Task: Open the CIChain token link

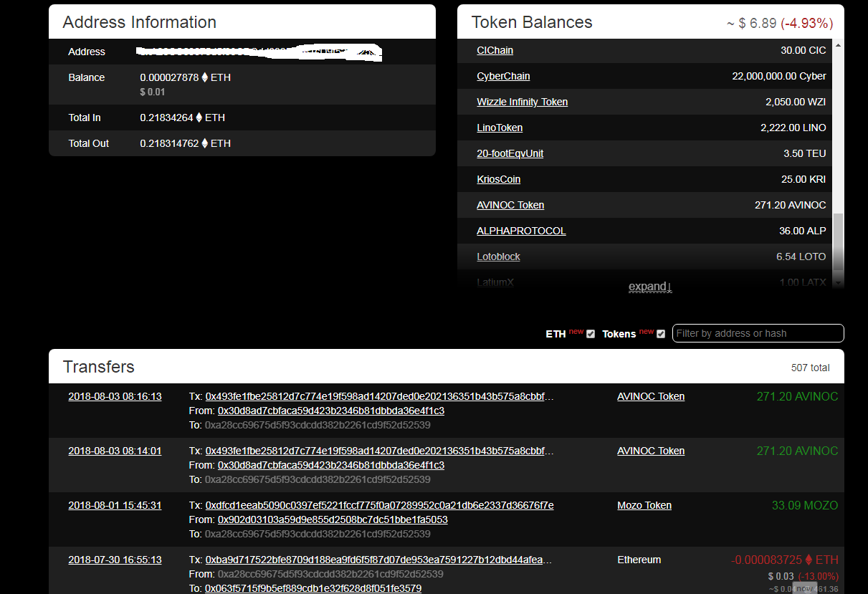Action: pyautogui.click(x=495, y=50)
